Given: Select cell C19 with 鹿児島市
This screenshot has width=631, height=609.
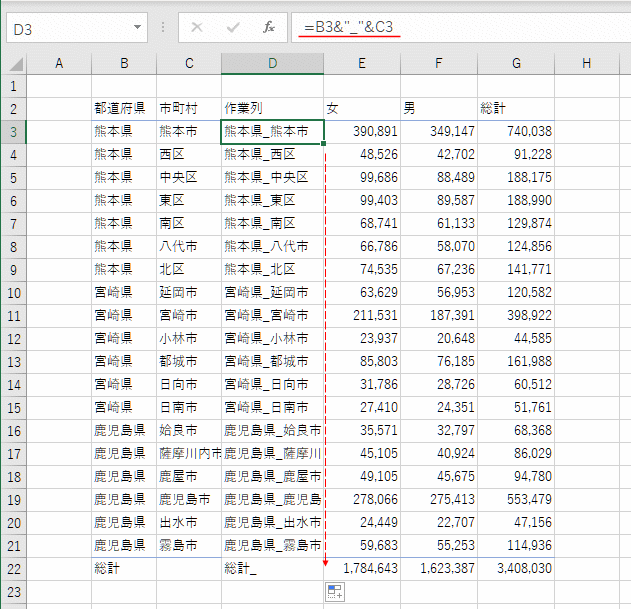Looking at the screenshot, I should [x=189, y=500].
